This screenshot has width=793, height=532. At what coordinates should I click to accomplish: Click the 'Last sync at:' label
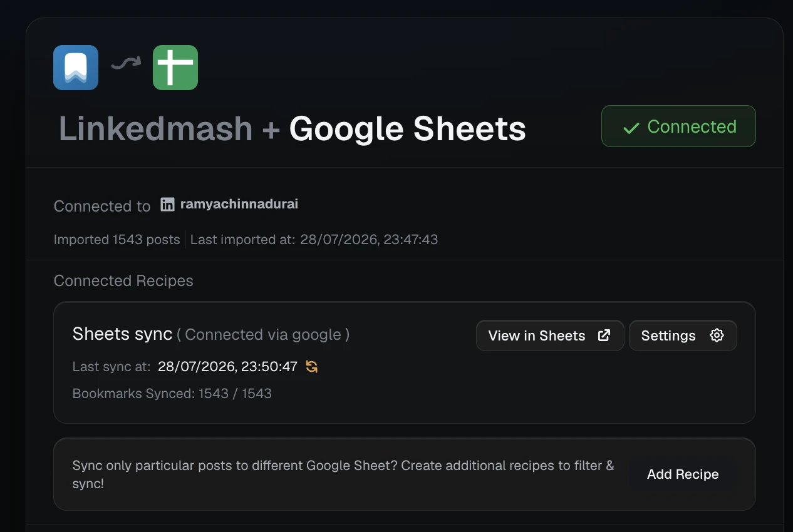(111, 367)
